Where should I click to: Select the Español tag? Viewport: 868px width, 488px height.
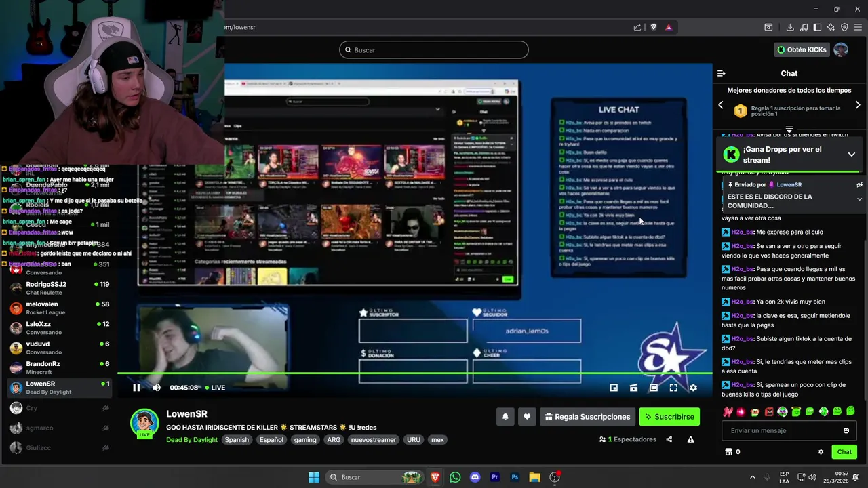(x=271, y=440)
